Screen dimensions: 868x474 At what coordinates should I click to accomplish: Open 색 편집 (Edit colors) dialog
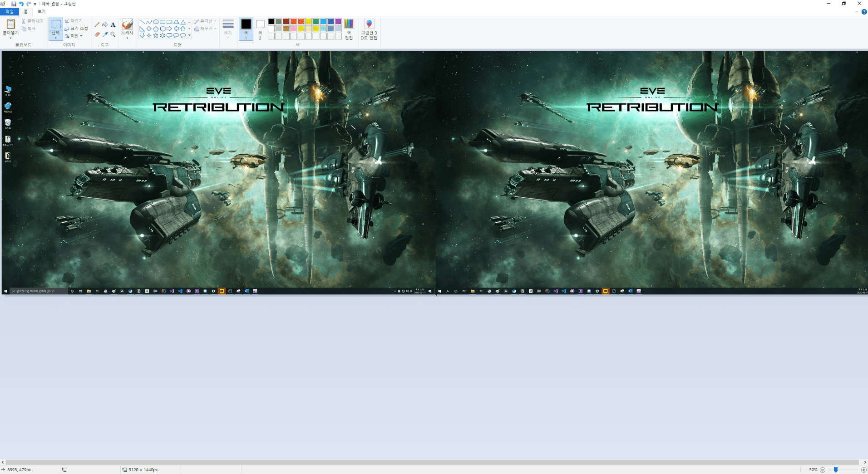349,29
